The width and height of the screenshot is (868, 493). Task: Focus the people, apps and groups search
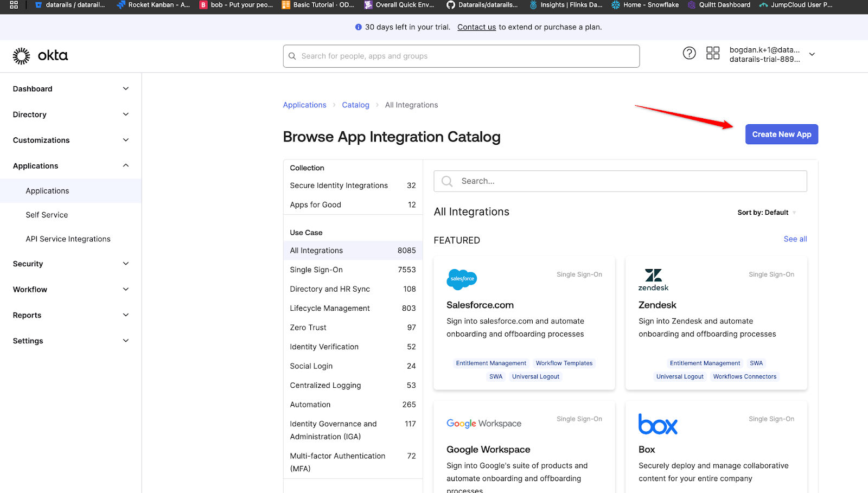(461, 56)
